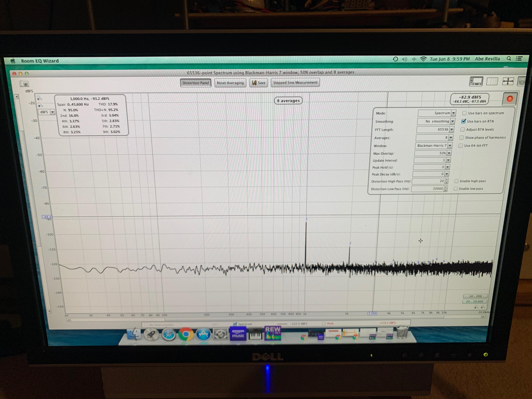Click the right arrow of horizontal scrollbar

pos(483,316)
